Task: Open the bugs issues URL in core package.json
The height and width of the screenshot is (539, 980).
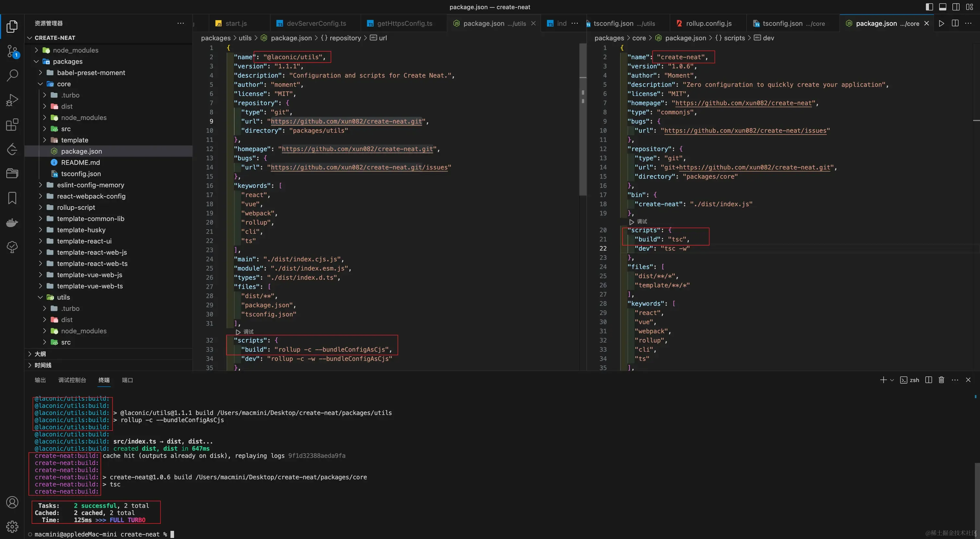Action: pyautogui.click(x=745, y=131)
